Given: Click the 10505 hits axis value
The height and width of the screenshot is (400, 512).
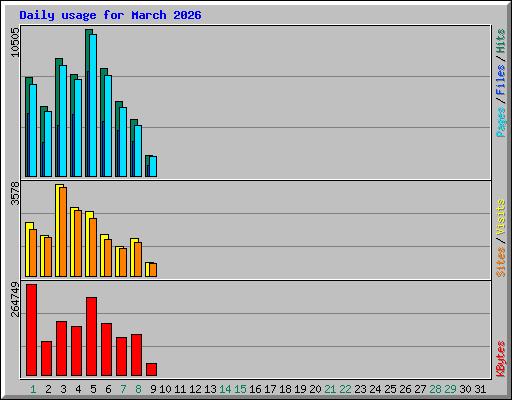Looking at the screenshot, I should click(15, 42).
